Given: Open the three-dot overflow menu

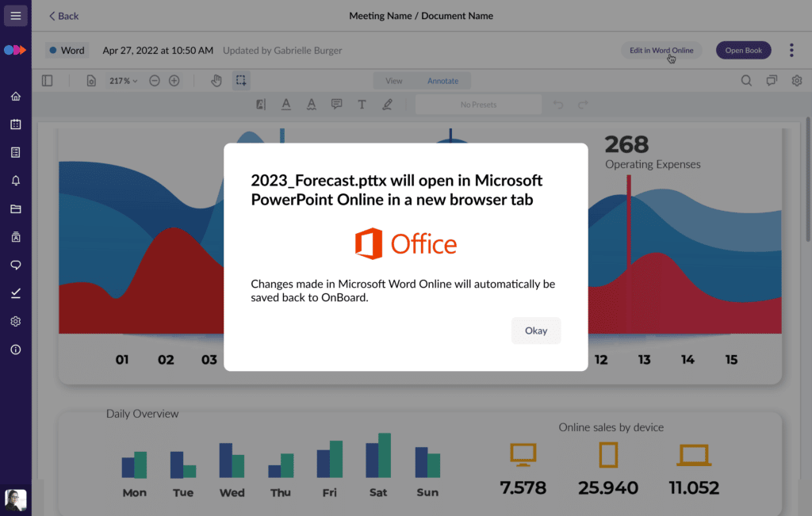Looking at the screenshot, I should (791, 49).
